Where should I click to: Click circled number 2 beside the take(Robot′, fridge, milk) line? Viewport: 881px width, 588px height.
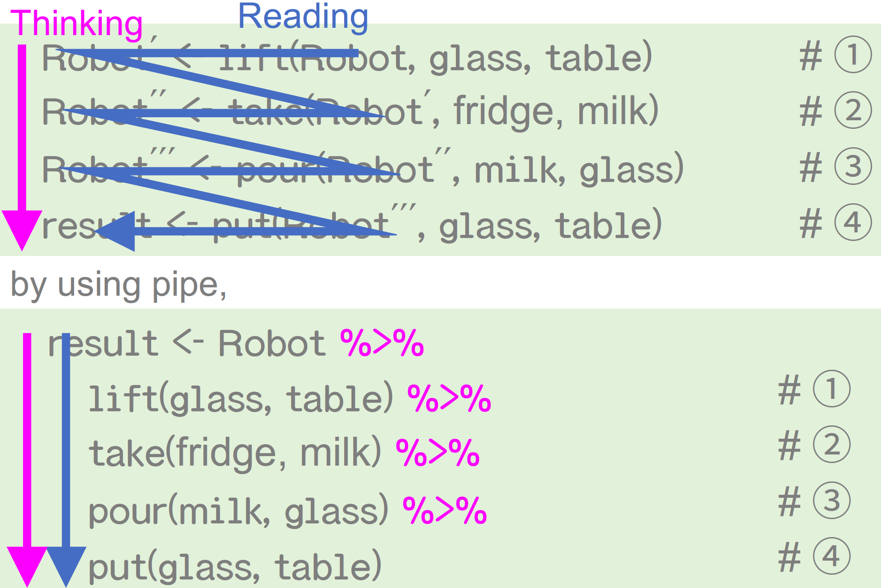point(853,110)
